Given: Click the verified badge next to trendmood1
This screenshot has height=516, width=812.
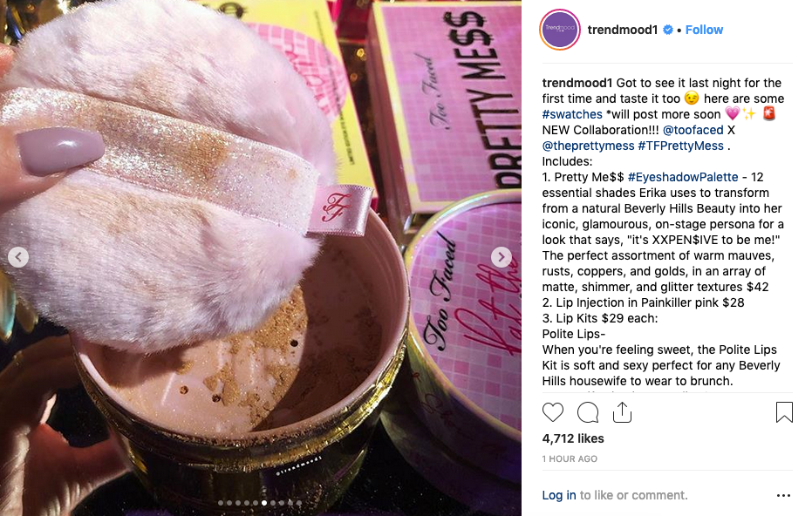Looking at the screenshot, I should [x=668, y=30].
